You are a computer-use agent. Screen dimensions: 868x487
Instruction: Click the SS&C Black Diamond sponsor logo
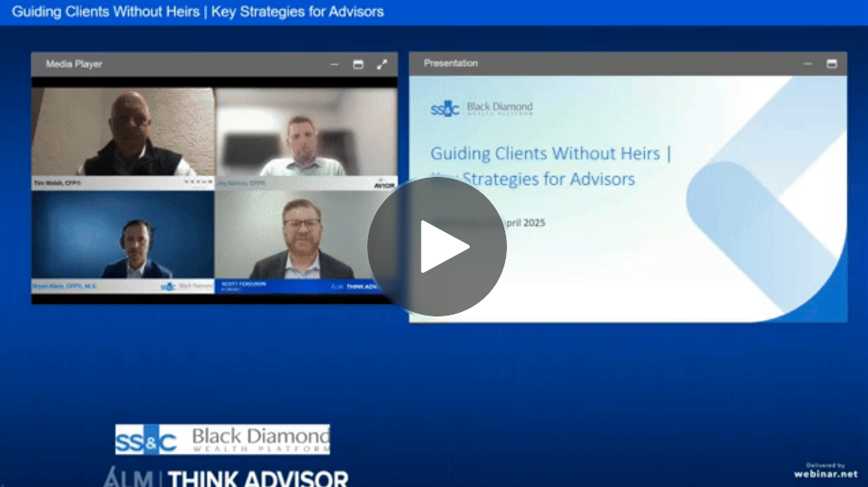[x=222, y=440]
